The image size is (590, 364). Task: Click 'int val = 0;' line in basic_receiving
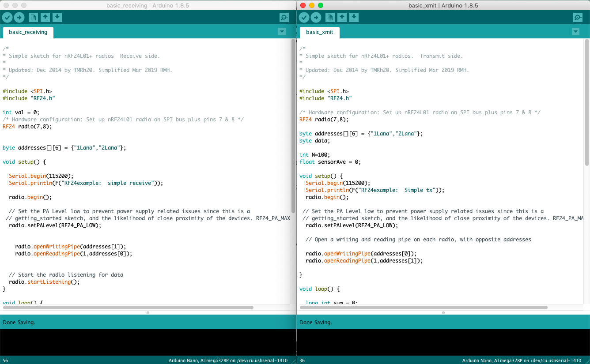(x=21, y=113)
